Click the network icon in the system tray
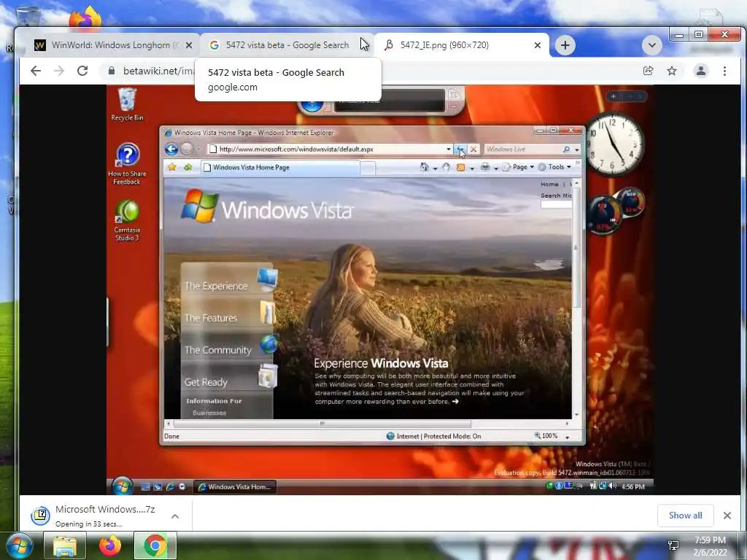 point(673,545)
